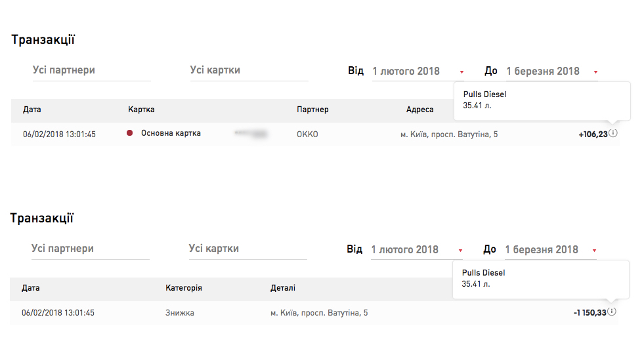This screenshot has width=644, height=351.
Task: Open the OKKO partner link
Action: [307, 134]
